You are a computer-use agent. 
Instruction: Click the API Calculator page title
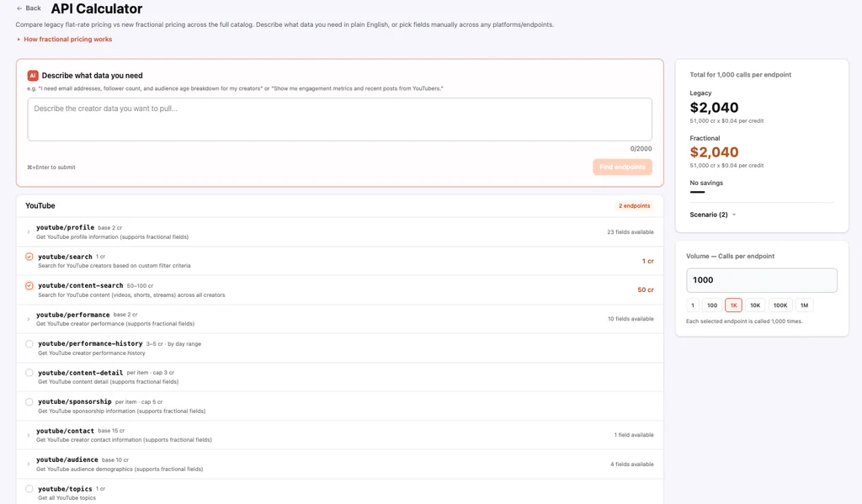97,8
